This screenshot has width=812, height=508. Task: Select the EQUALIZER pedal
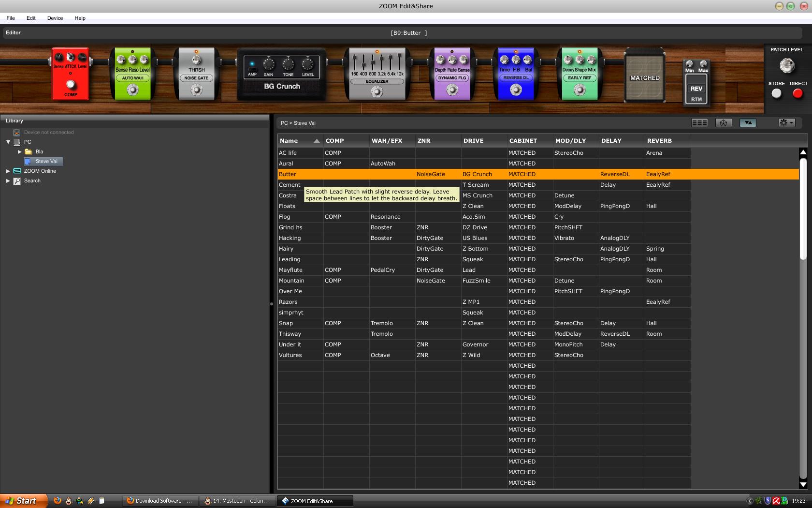(x=377, y=74)
